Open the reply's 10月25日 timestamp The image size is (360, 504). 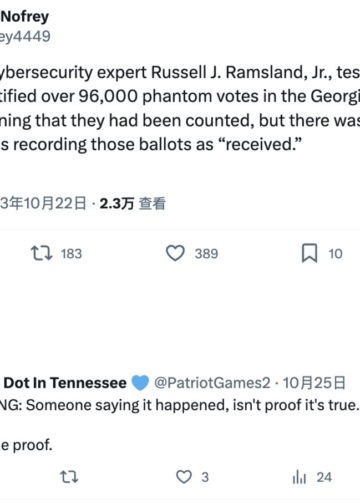tap(314, 383)
